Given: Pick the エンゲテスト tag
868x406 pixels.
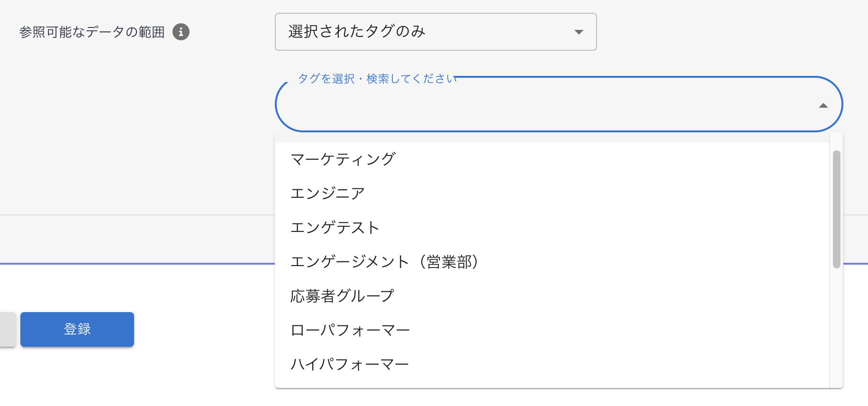Looking at the screenshot, I should tap(335, 227).
